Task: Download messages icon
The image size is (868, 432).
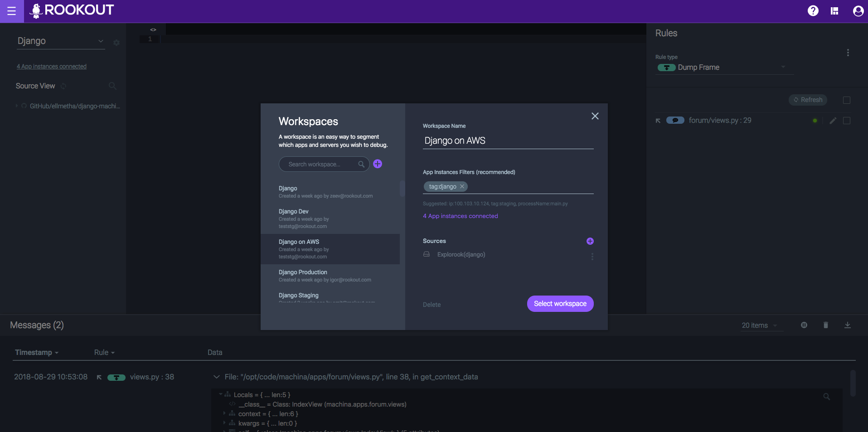Action: tap(848, 325)
